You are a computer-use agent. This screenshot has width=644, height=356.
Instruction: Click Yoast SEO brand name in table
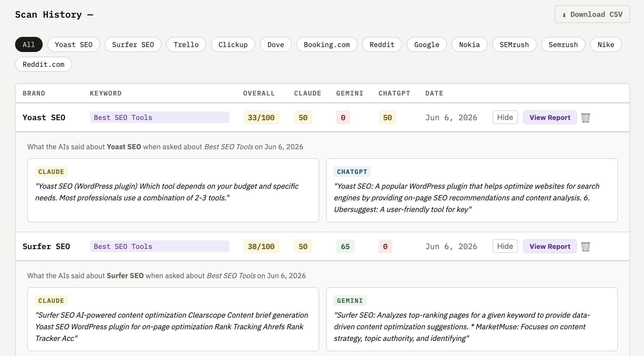click(44, 117)
